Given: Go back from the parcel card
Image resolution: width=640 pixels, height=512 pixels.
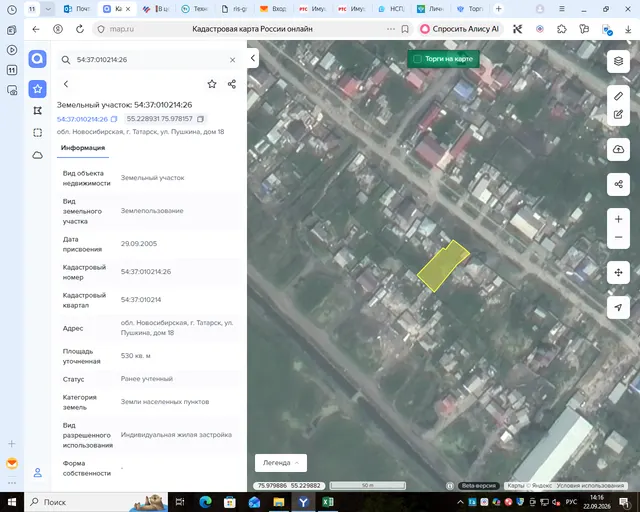Looking at the screenshot, I should 66,84.
